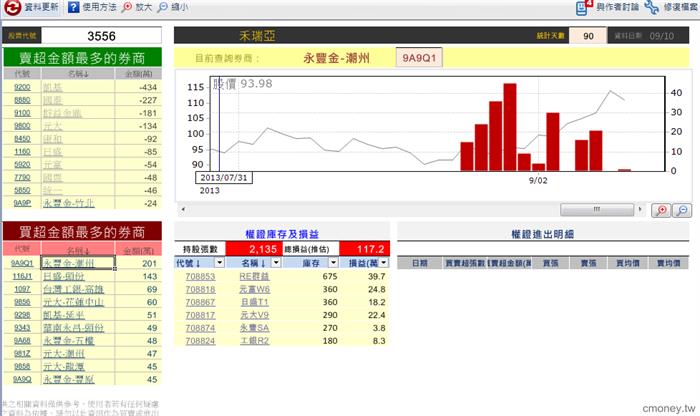Click the chart scrollbar right arrow
The width and height of the screenshot is (700, 416).
point(640,209)
